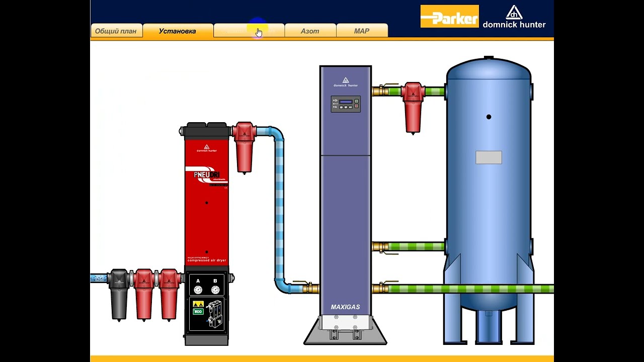This screenshot has height=362, width=644.
Task: Click the PNEUDRI logo on the dryer
Action: (x=206, y=175)
